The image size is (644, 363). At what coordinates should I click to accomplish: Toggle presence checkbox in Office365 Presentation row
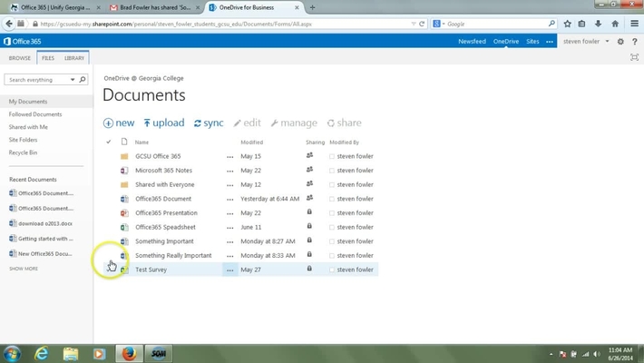pyautogui.click(x=332, y=213)
